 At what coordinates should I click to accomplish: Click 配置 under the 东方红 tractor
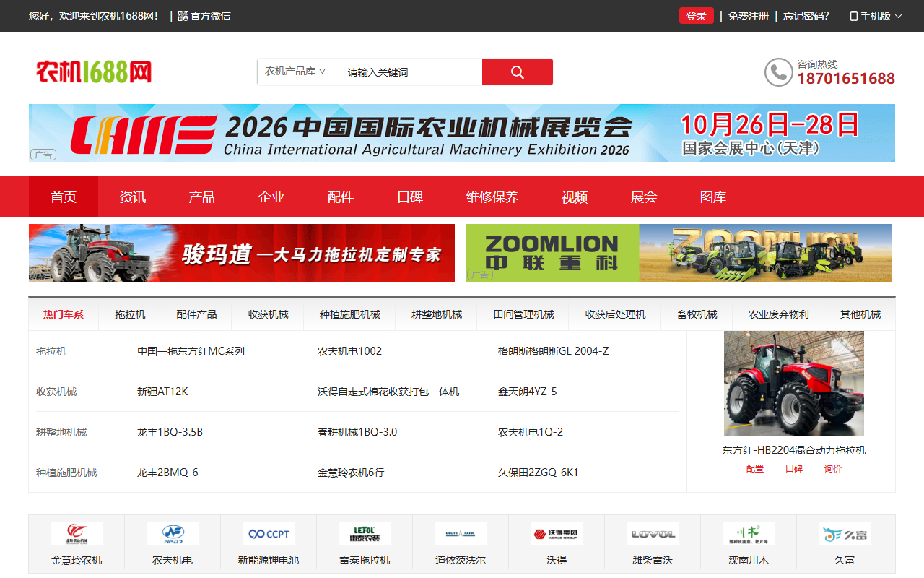755,468
